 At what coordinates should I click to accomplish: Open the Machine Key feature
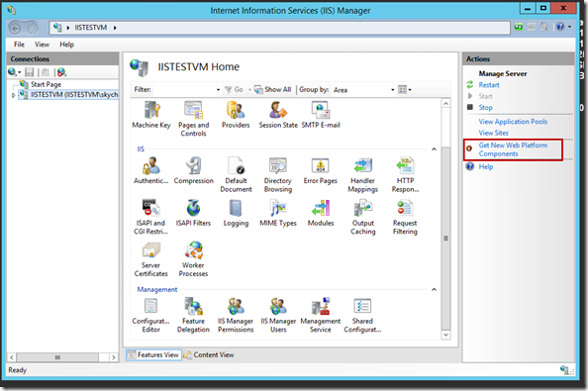[x=151, y=115]
